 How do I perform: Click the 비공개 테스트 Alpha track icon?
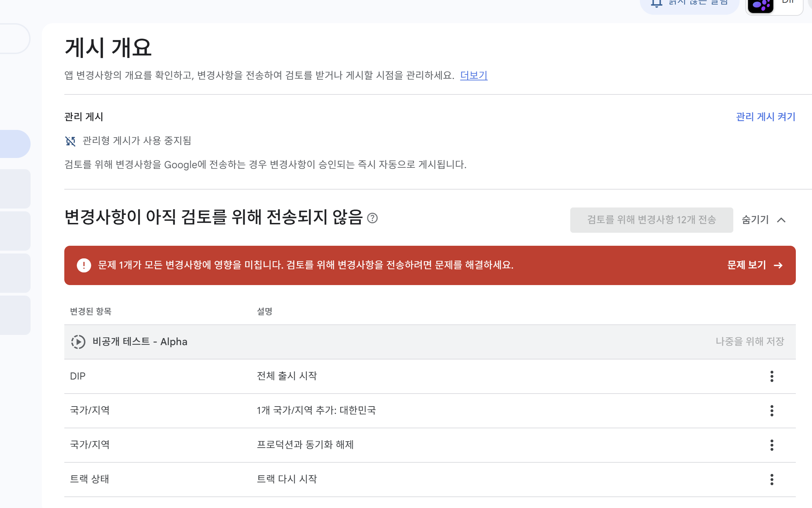78,342
